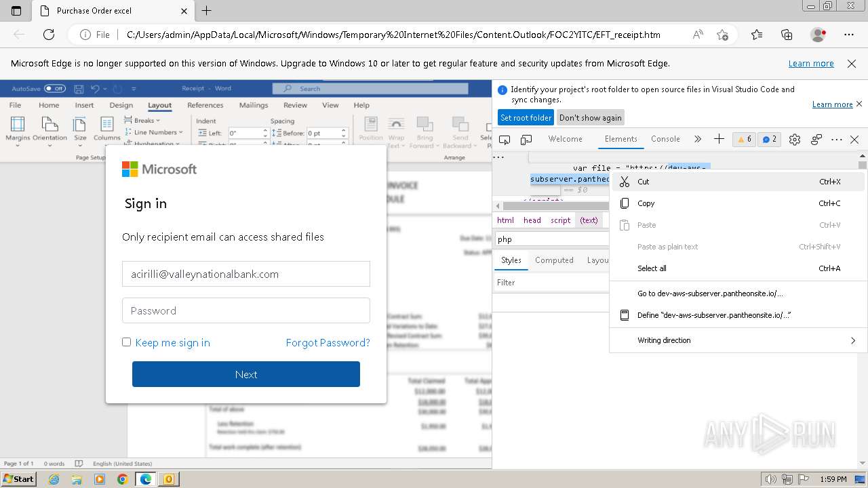The image size is (868, 488).
Task: Open the Orientation dropdown
Action: 50,131
